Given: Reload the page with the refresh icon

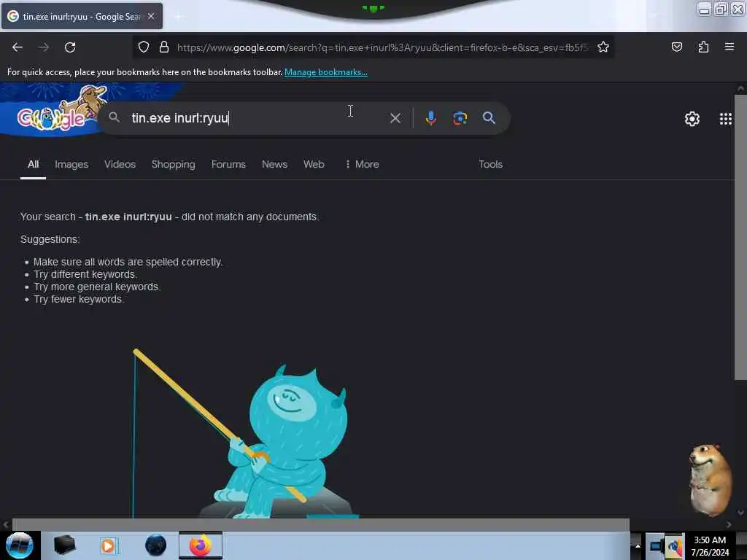Looking at the screenshot, I should coord(70,47).
